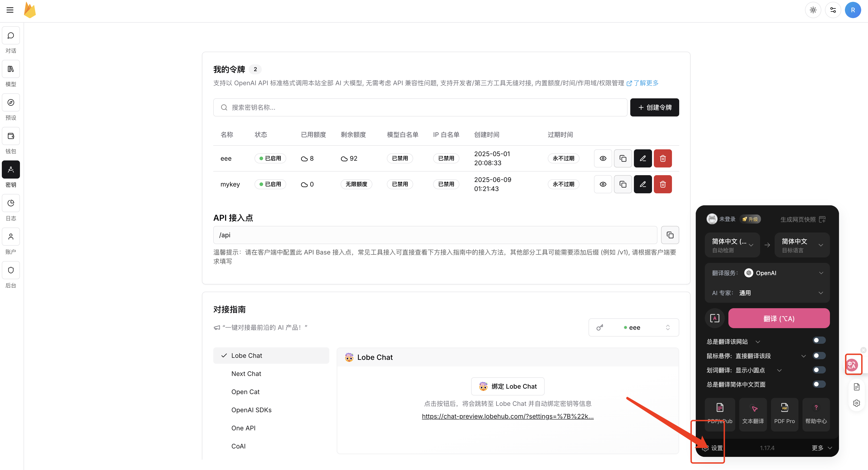Enable 总是翻译该网站 switch

click(818, 340)
